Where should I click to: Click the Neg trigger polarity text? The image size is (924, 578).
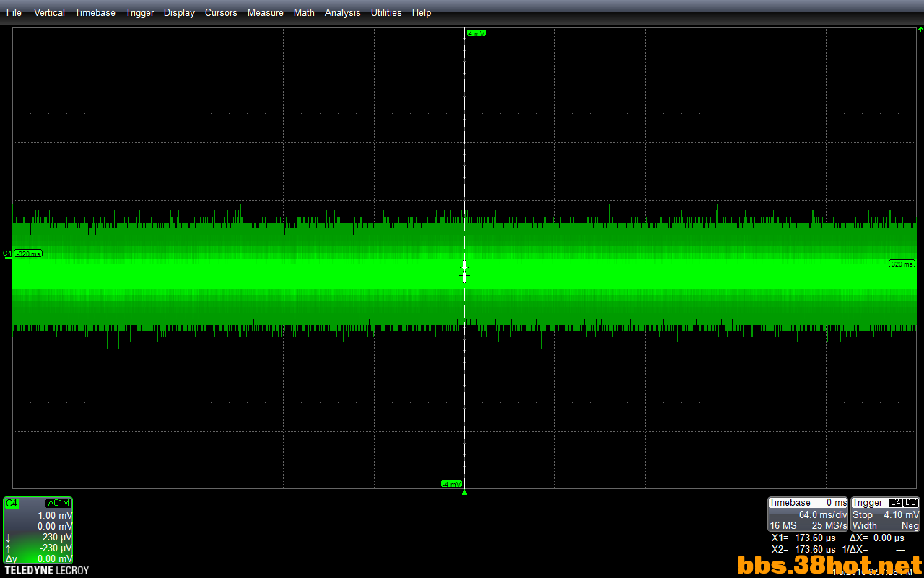[910, 525]
